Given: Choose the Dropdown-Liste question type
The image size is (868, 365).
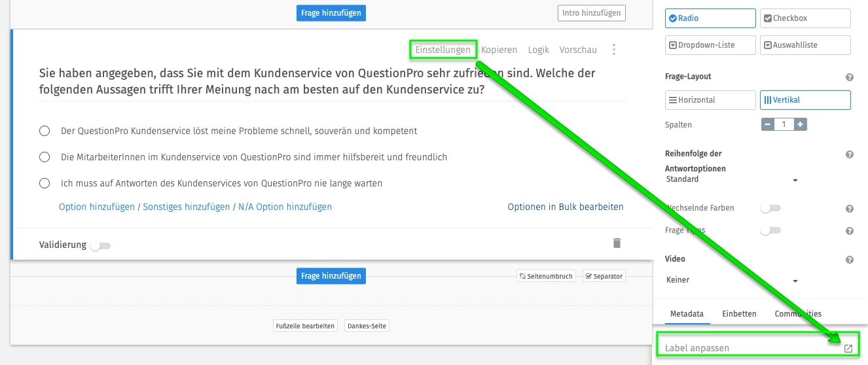Looking at the screenshot, I should coord(710,45).
